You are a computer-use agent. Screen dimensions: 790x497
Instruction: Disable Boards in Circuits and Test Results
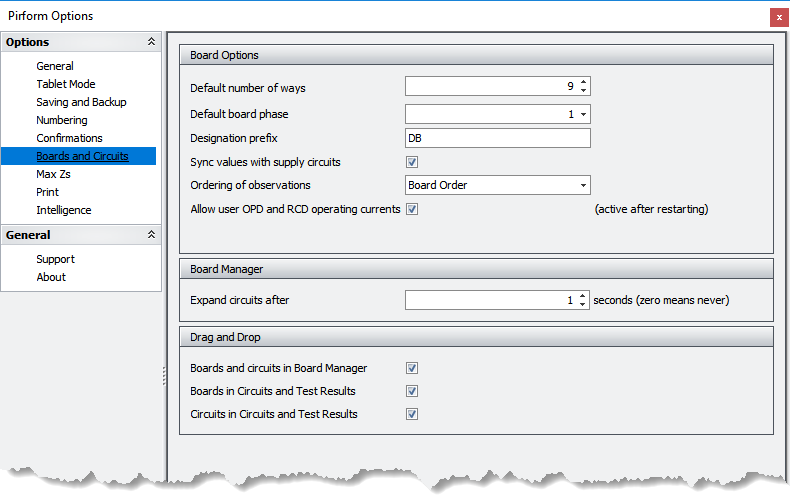pos(412,391)
